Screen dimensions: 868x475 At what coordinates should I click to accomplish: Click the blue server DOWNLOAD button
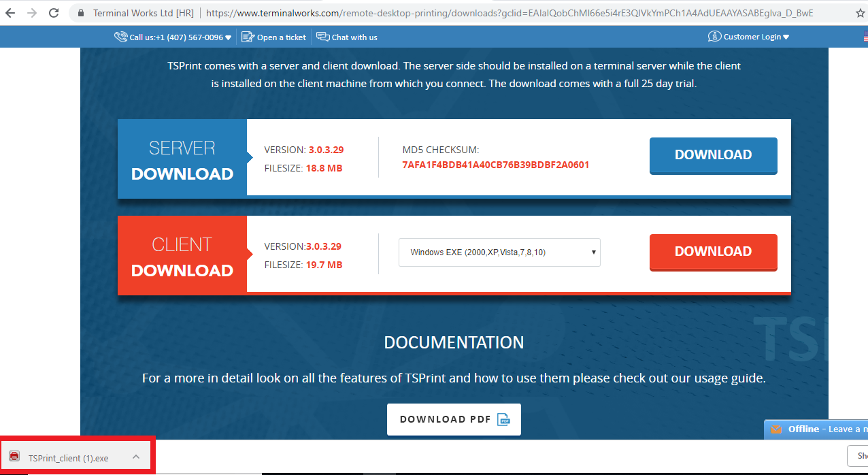pyautogui.click(x=713, y=155)
